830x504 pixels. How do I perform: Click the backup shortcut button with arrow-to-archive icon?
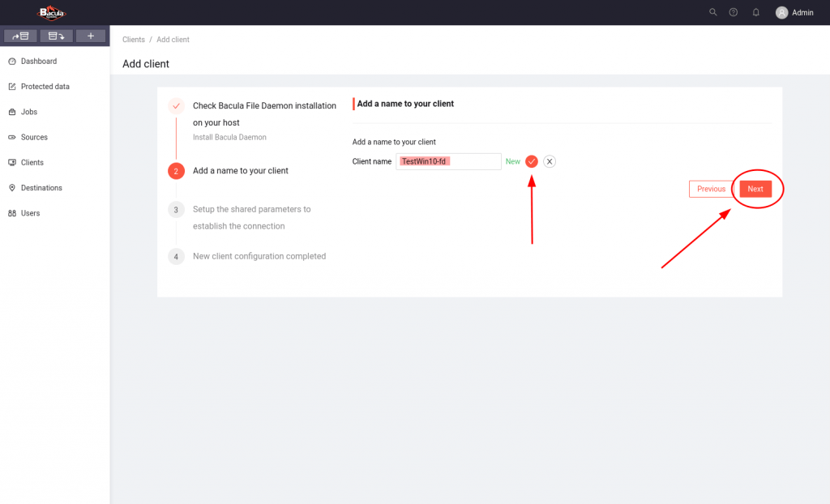click(20, 36)
